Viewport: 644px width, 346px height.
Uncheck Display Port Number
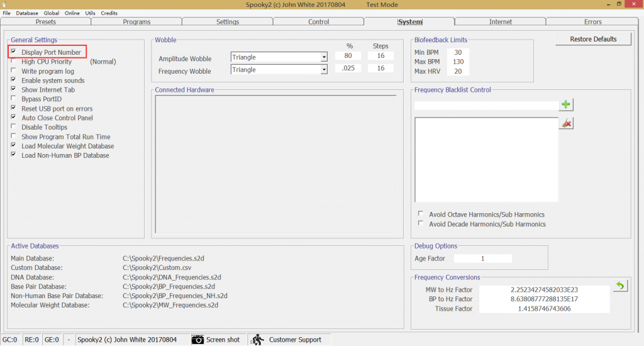pos(13,52)
